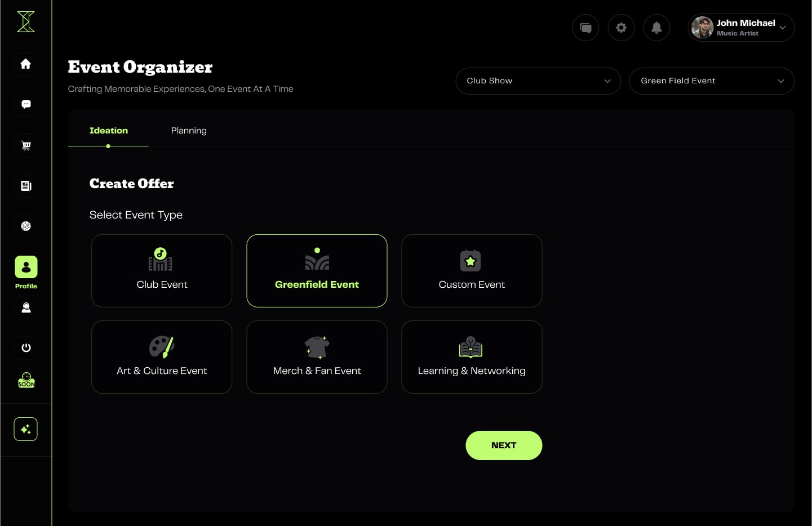The width and height of the screenshot is (812, 526).
Task: Expand John Michael account menu chevron
Action: (x=783, y=28)
